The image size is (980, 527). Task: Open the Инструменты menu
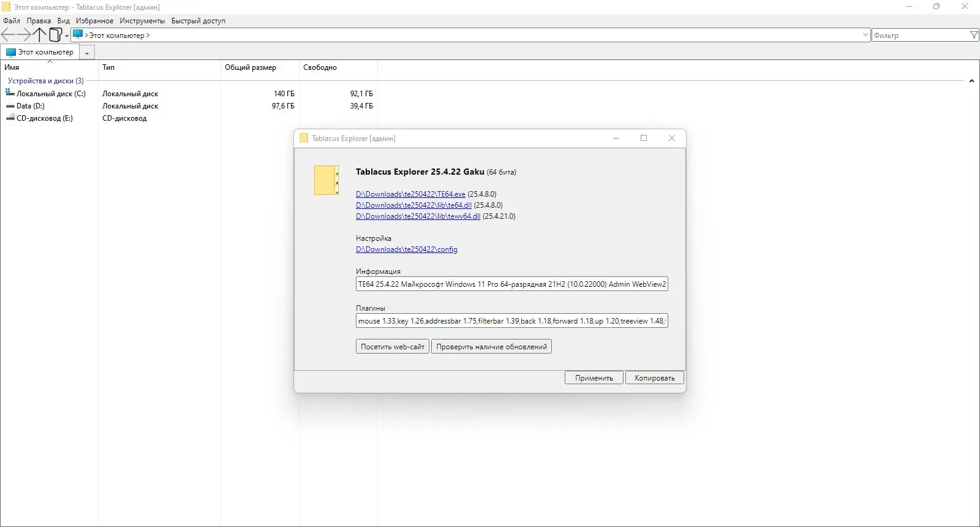[142, 21]
